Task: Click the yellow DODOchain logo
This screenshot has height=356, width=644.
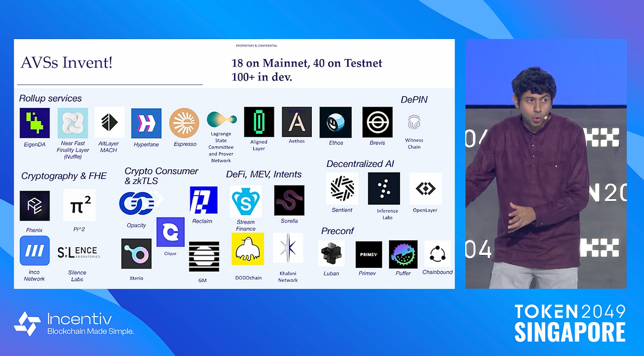Action: (x=247, y=249)
